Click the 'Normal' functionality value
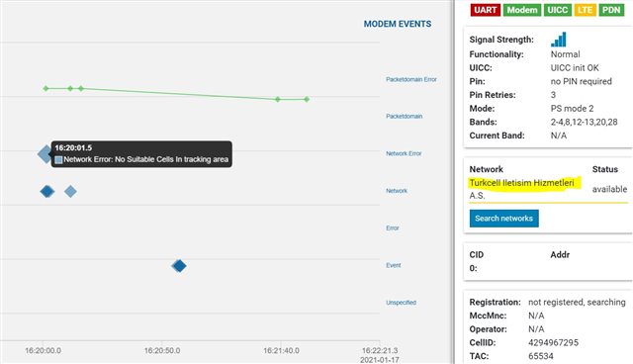The width and height of the screenshot is (633, 364). click(x=565, y=54)
